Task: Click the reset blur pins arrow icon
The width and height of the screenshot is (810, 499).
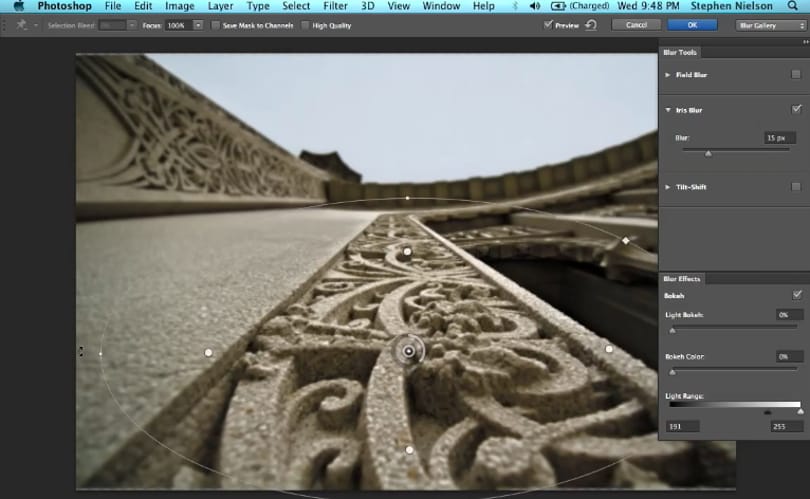Action: [x=591, y=25]
